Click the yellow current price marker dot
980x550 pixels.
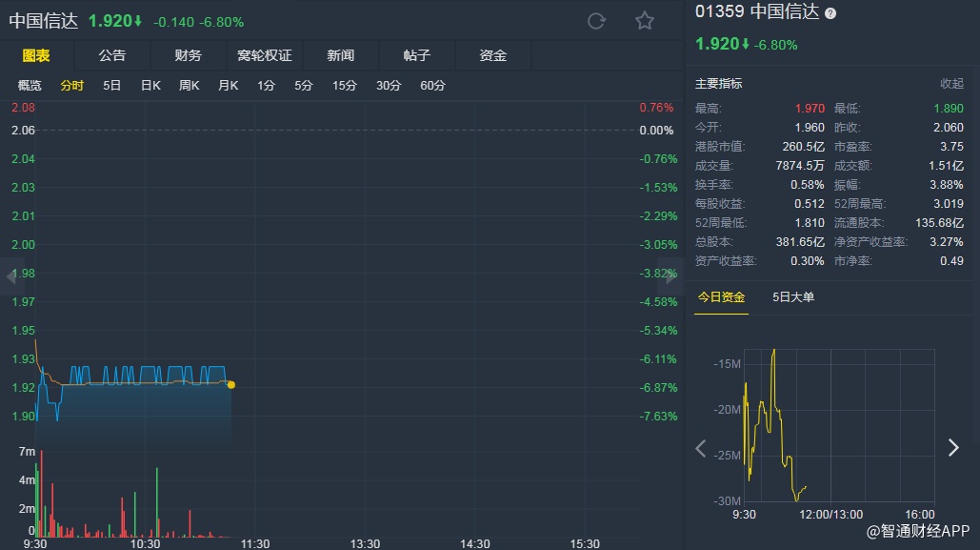point(231,385)
